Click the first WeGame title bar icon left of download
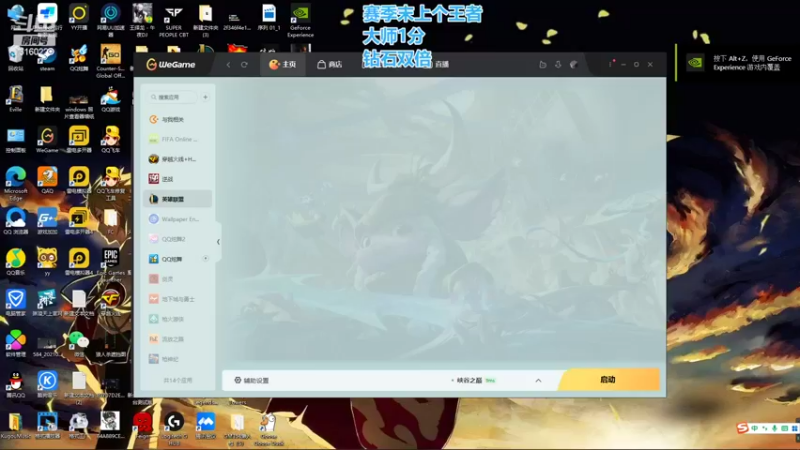 (x=543, y=64)
